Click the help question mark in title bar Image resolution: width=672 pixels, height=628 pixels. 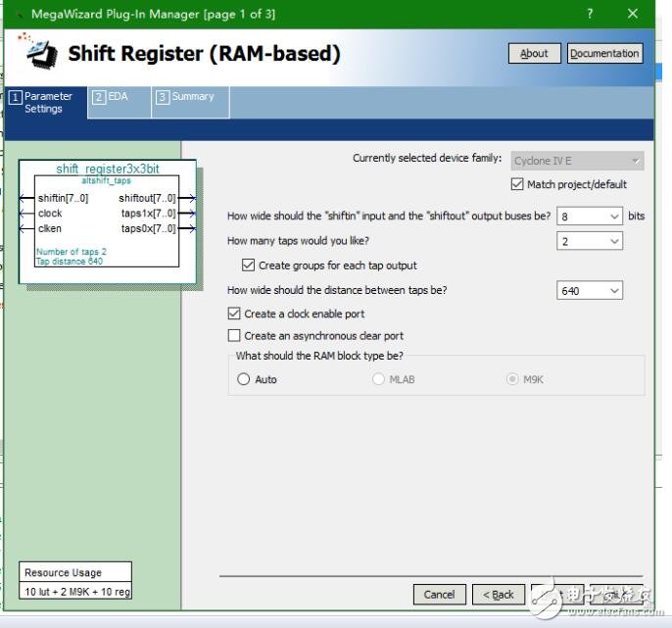tap(590, 14)
